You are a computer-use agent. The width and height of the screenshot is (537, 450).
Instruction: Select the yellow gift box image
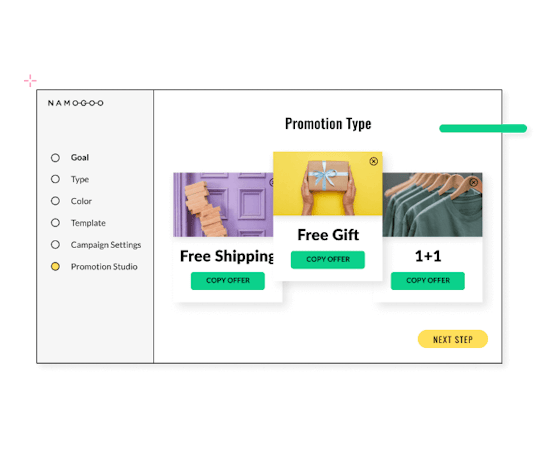tap(328, 184)
